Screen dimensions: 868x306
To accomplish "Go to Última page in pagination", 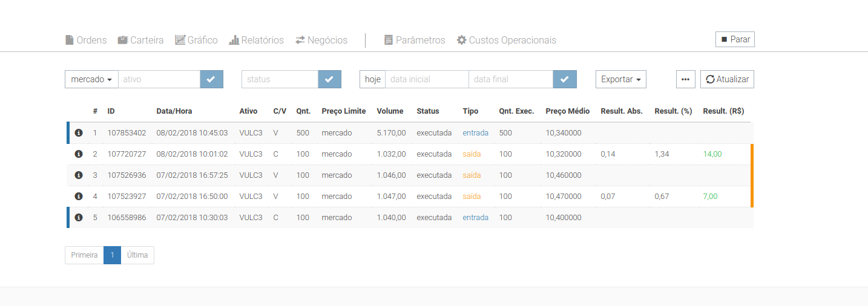I will (137, 255).
